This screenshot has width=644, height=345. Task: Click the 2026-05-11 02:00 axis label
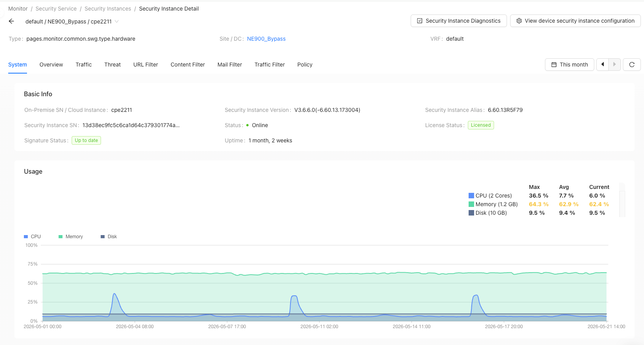pos(319,327)
